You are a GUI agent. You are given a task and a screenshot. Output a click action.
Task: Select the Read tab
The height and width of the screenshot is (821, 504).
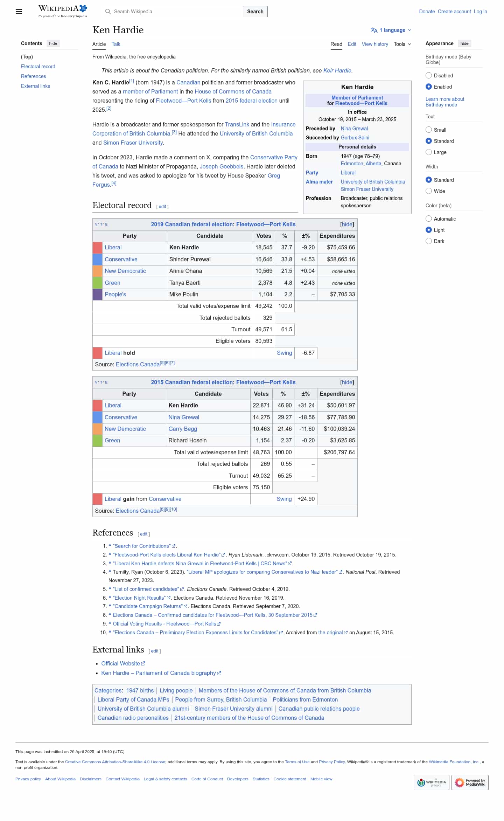pyautogui.click(x=336, y=44)
